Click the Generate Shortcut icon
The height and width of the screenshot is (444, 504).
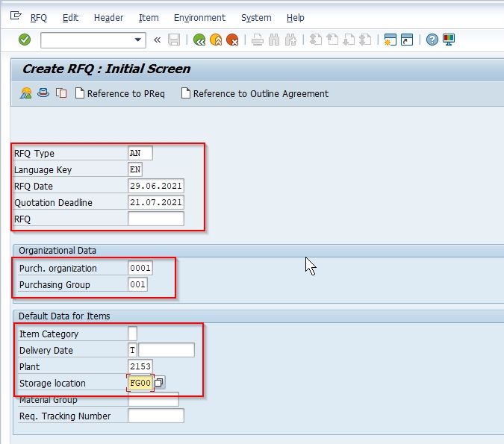(x=407, y=40)
